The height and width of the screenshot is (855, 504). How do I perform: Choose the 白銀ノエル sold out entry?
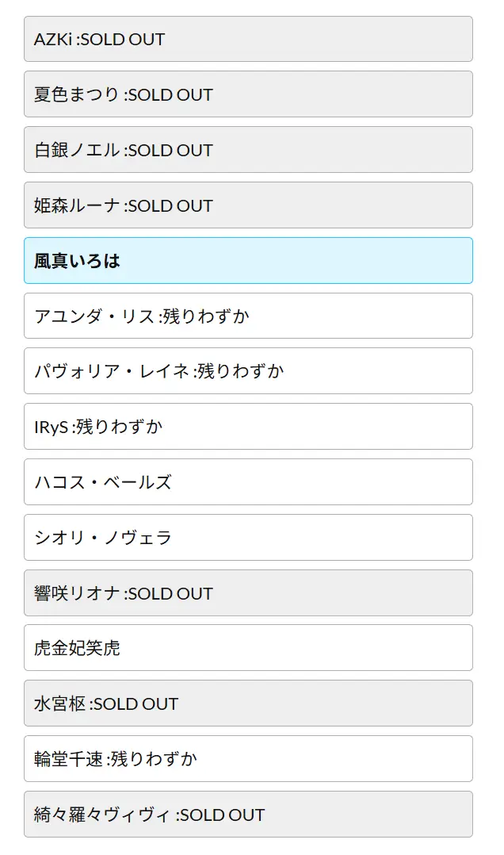tap(248, 150)
